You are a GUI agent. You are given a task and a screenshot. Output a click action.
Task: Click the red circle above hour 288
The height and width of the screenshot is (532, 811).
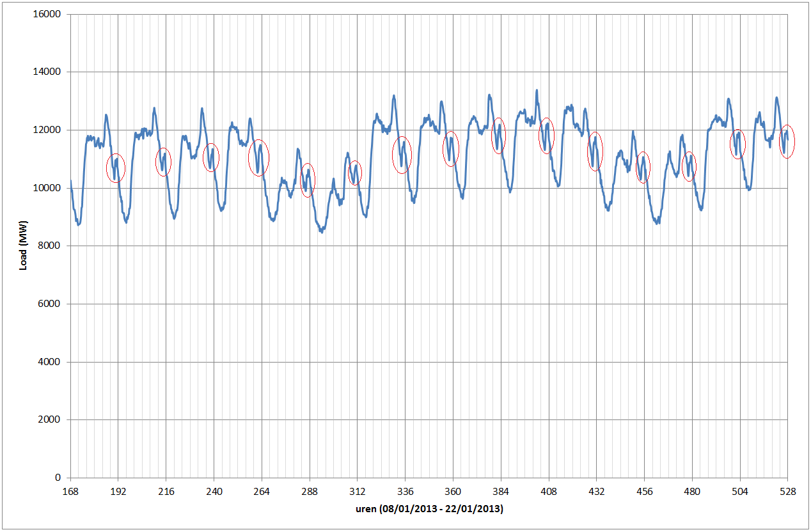click(308, 180)
